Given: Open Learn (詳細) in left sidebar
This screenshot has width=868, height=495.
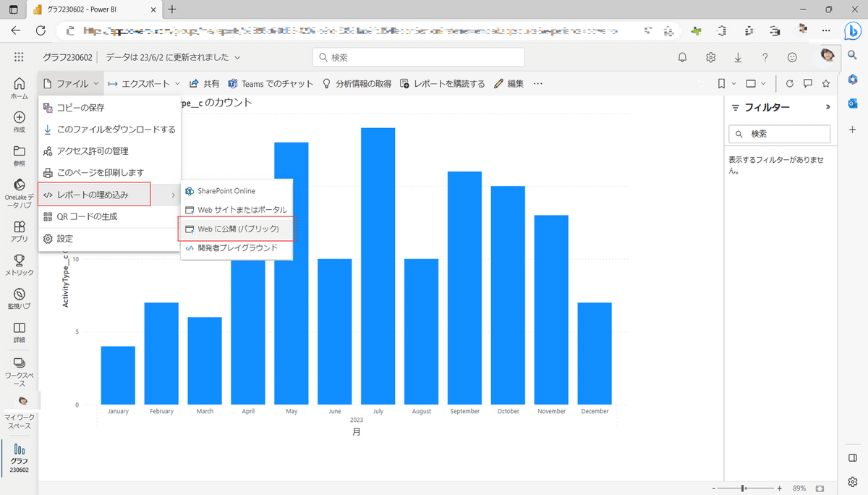Looking at the screenshot, I should click(x=20, y=332).
